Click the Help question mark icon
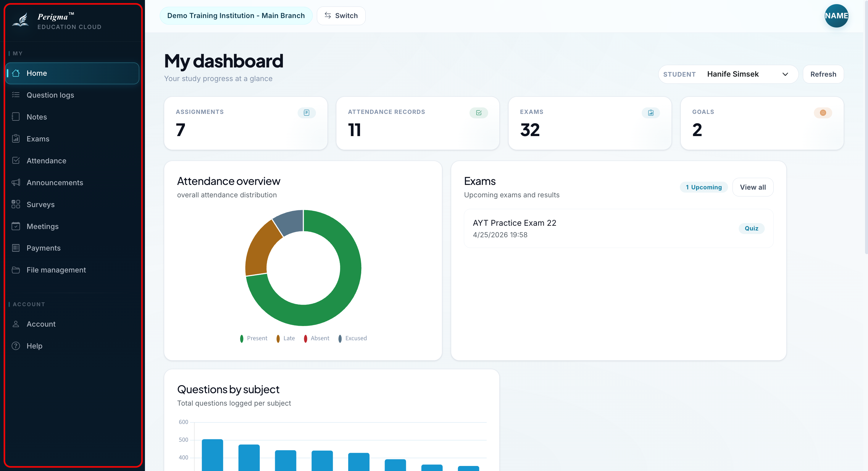Image resolution: width=868 pixels, height=471 pixels. click(16, 346)
